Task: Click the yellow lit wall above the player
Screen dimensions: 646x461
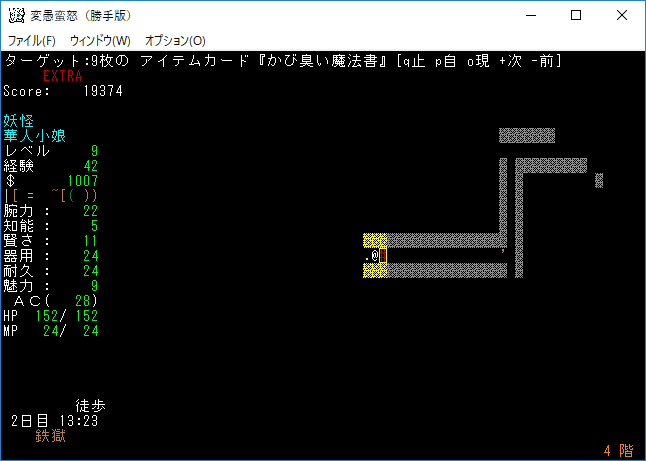Action: click(x=375, y=240)
